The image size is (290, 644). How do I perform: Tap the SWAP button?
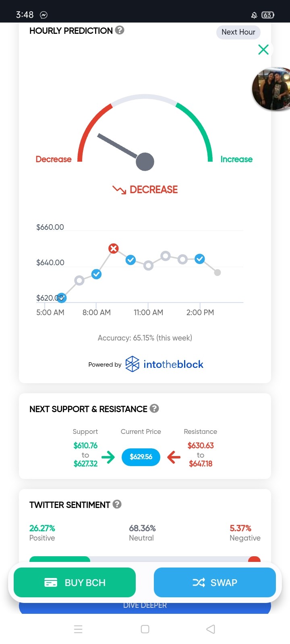click(x=215, y=582)
